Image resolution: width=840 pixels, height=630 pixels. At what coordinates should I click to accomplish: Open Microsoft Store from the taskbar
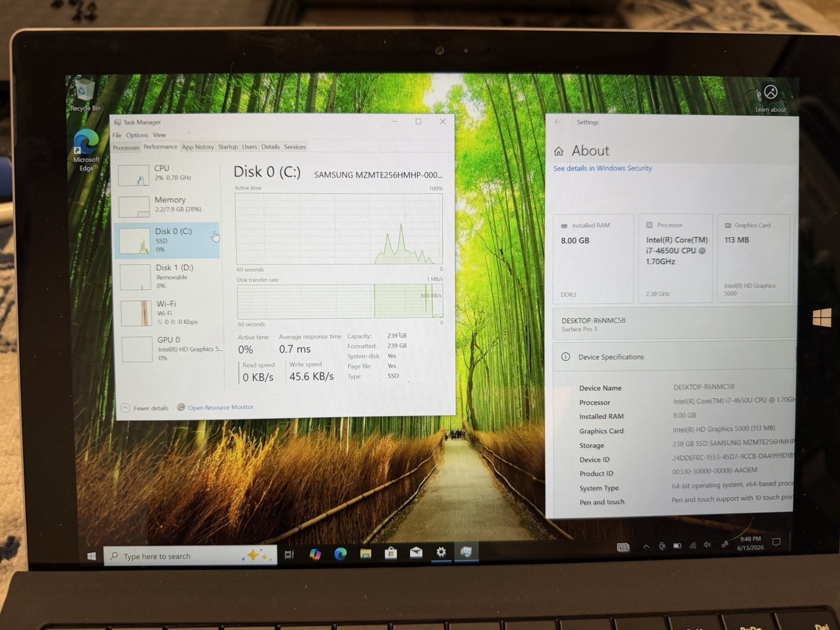(x=391, y=552)
